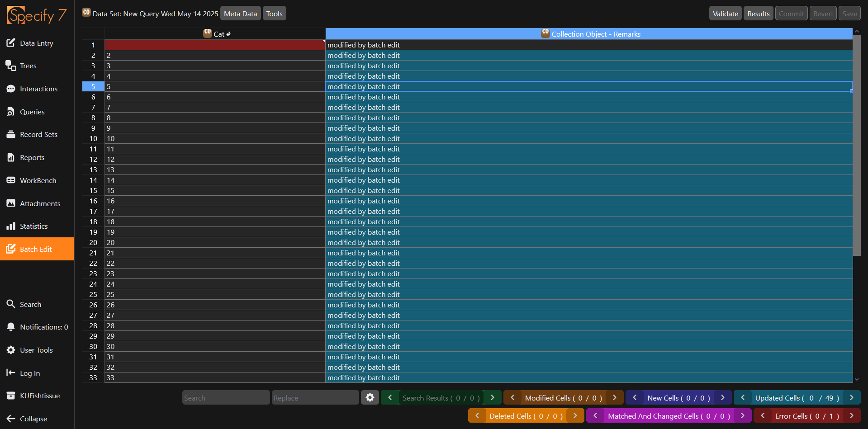Image resolution: width=868 pixels, height=429 pixels.
Task: Go to previous matched and changed cell
Action: [595, 415]
